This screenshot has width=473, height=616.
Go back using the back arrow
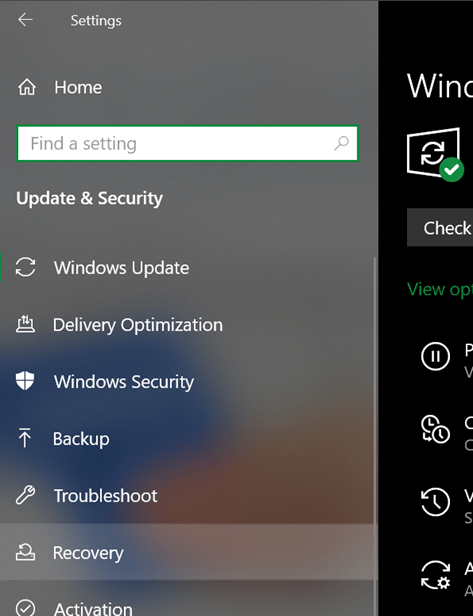(x=25, y=20)
